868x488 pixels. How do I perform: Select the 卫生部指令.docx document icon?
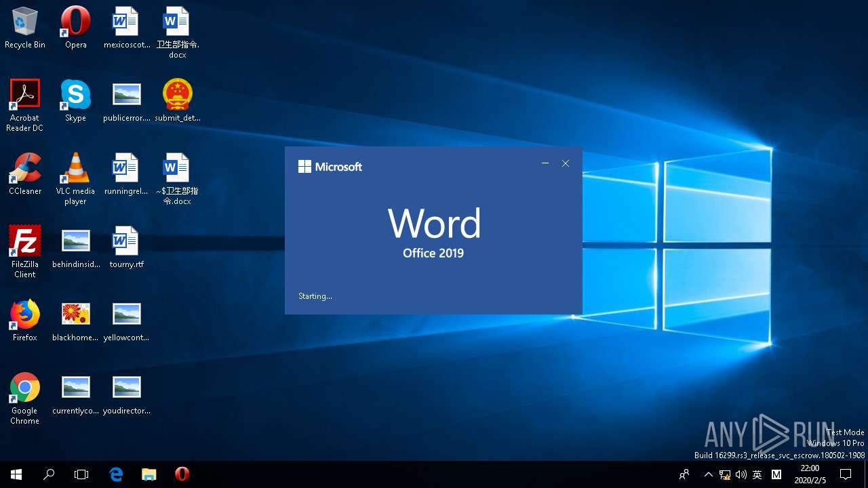click(x=178, y=33)
